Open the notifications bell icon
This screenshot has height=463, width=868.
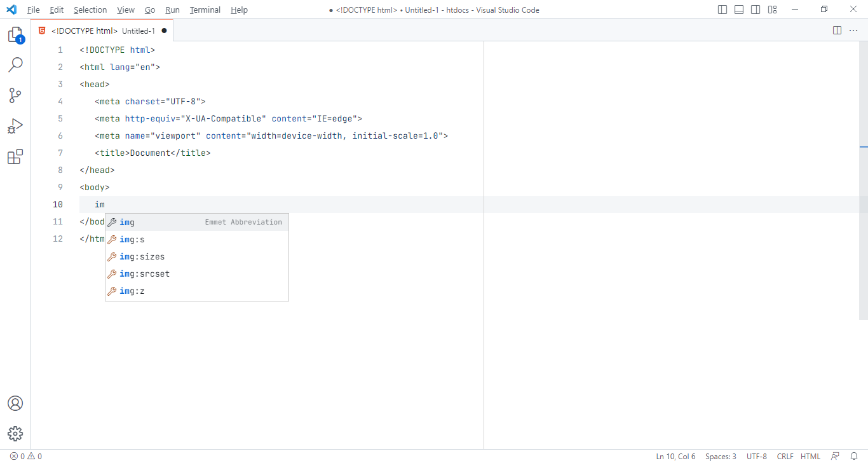(854, 456)
